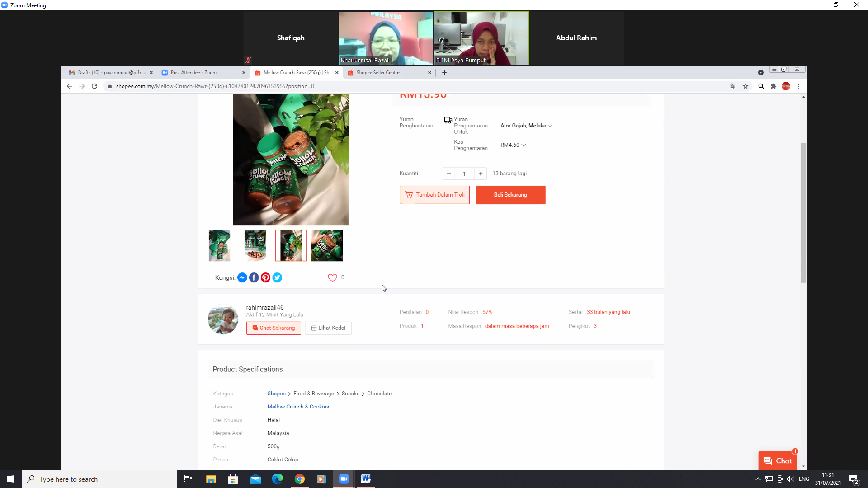Open Zoom from taskbar
This screenshot has height=488, width=868.
coord(344,479)
